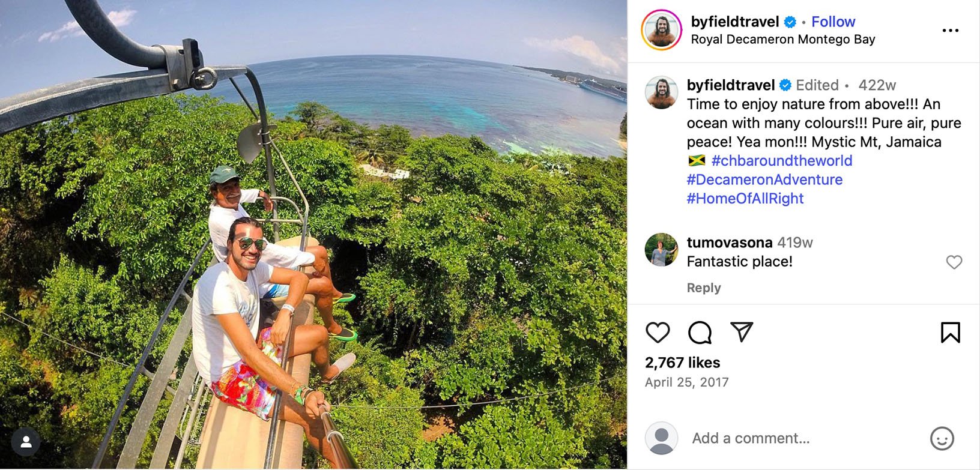Reply to tumovasona's comment
The image size is (980, 470).
click(x=703, y=288)
